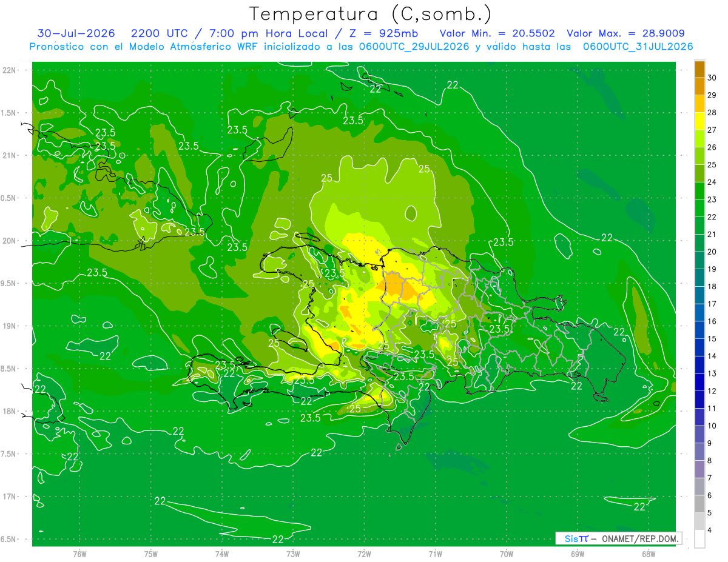Click color scale label "7"

click(711, 478)
